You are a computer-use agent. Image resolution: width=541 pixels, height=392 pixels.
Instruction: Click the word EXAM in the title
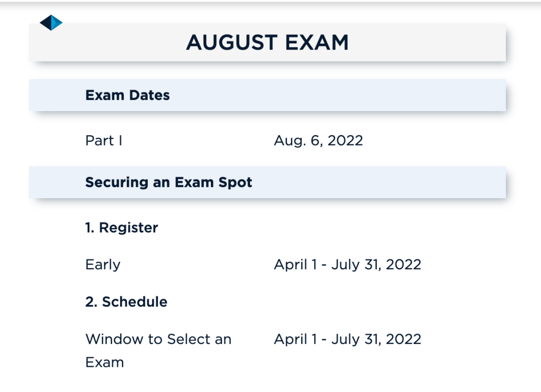[317, 43]
